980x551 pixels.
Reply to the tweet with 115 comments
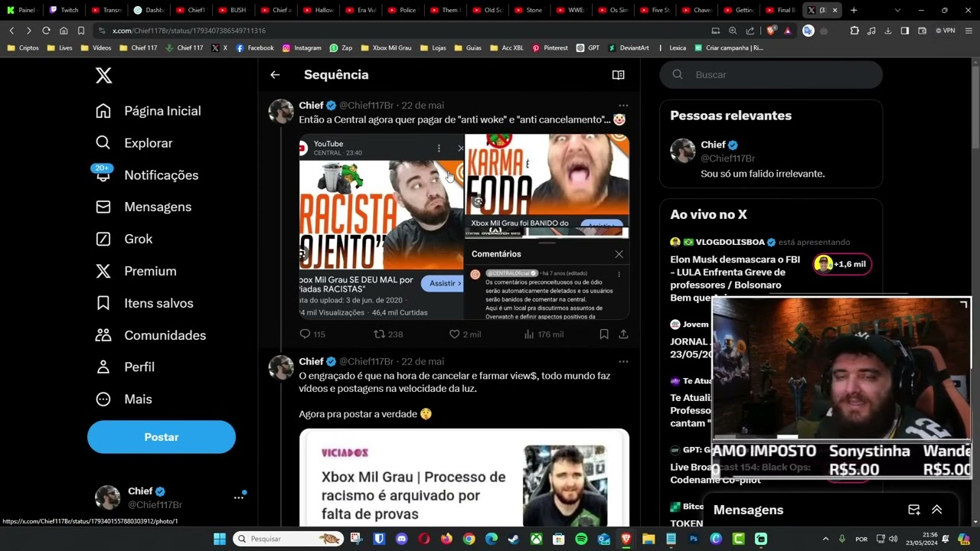coord(312,334)
